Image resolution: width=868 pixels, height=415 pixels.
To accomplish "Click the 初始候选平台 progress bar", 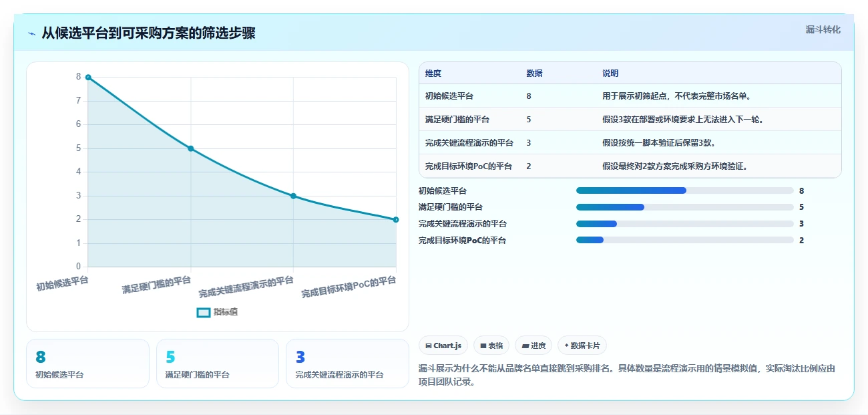I will coord(685,190).
